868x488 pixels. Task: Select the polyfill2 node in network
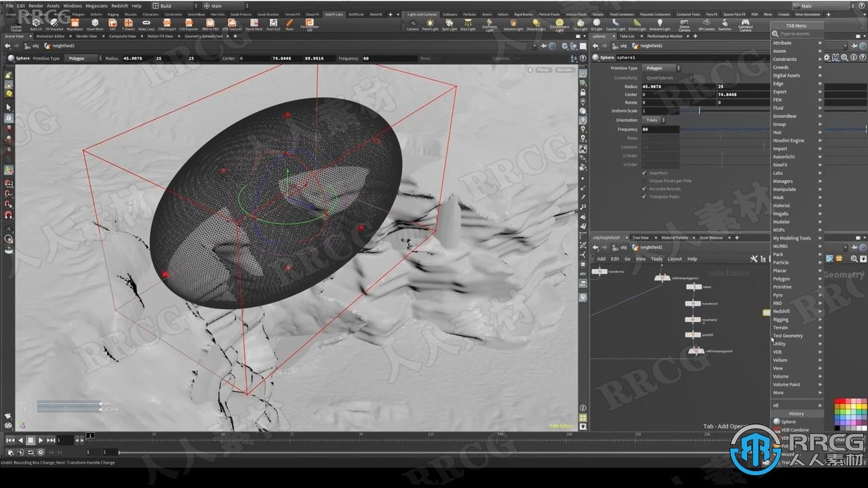[693, 335]
